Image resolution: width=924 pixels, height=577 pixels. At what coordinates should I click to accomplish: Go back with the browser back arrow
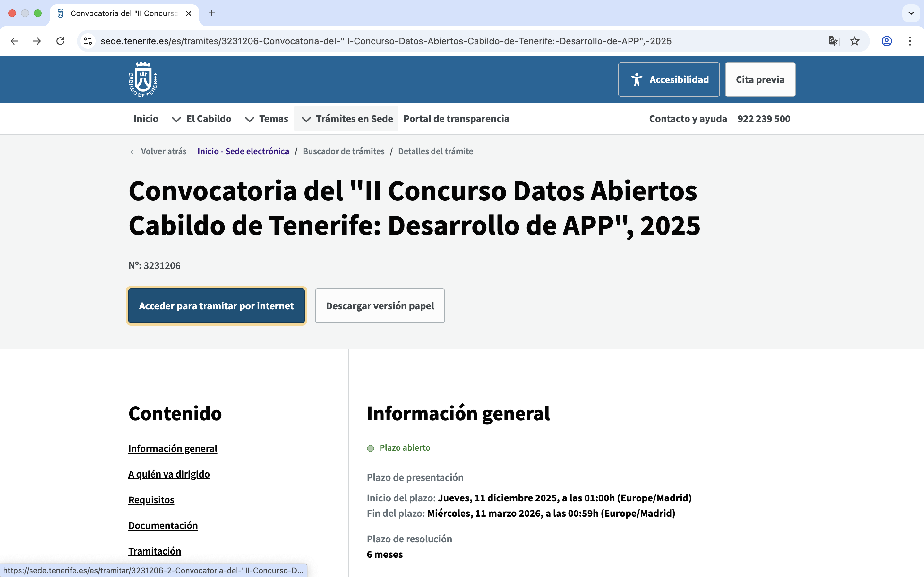coord(14,41)
